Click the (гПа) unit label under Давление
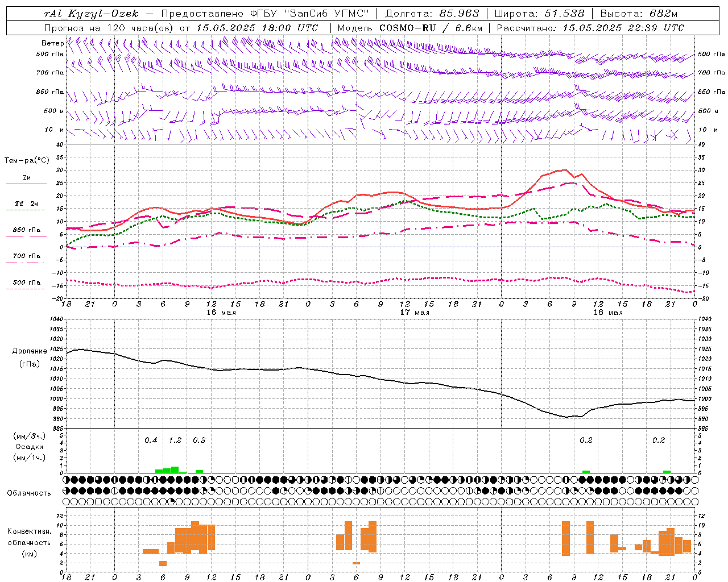728x582 pixels. (30, 364)
